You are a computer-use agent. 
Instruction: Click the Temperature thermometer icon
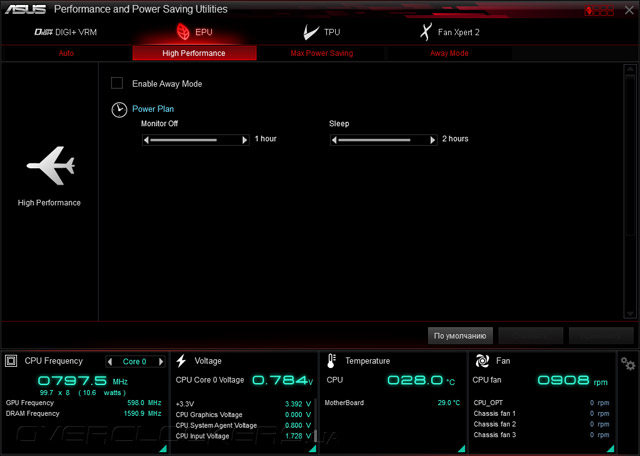point(331,361)
